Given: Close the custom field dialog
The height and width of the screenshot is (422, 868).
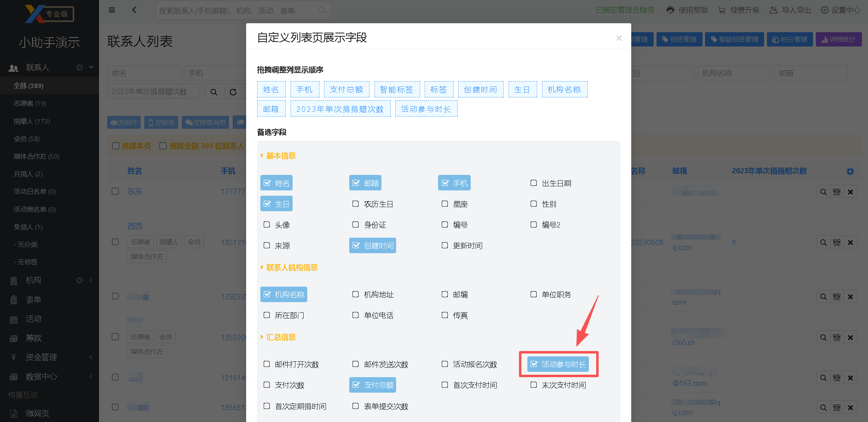Looking at the screenshot, I should pos(619,38).
